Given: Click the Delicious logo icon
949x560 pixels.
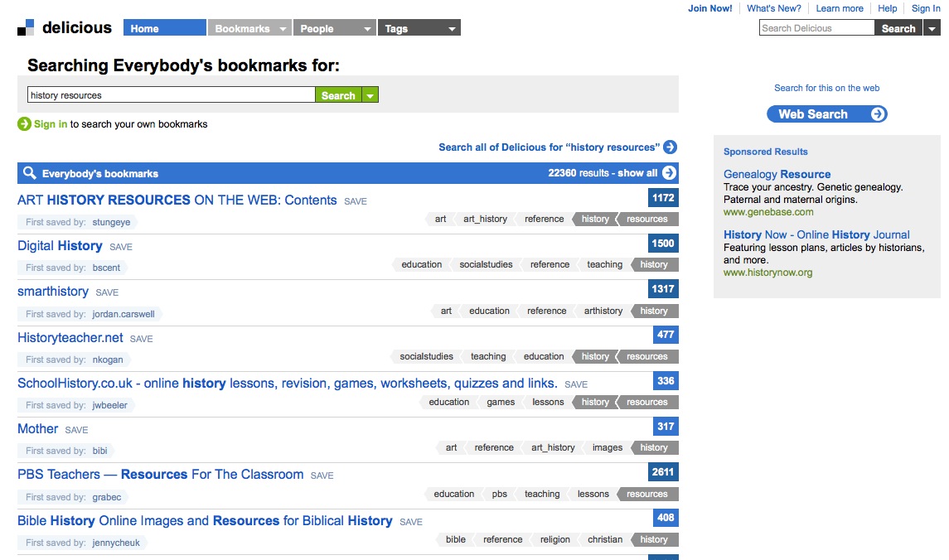Looking at the screenshot, I should [27, 28].
